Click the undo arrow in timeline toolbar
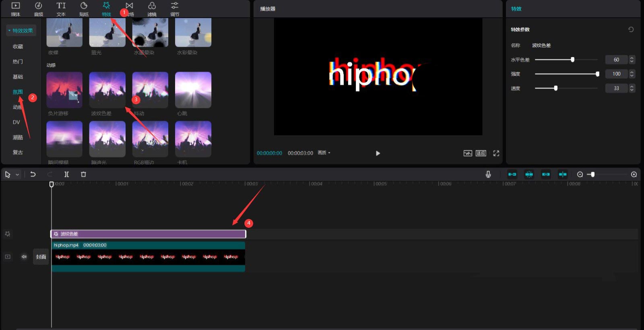 [33, 174]
